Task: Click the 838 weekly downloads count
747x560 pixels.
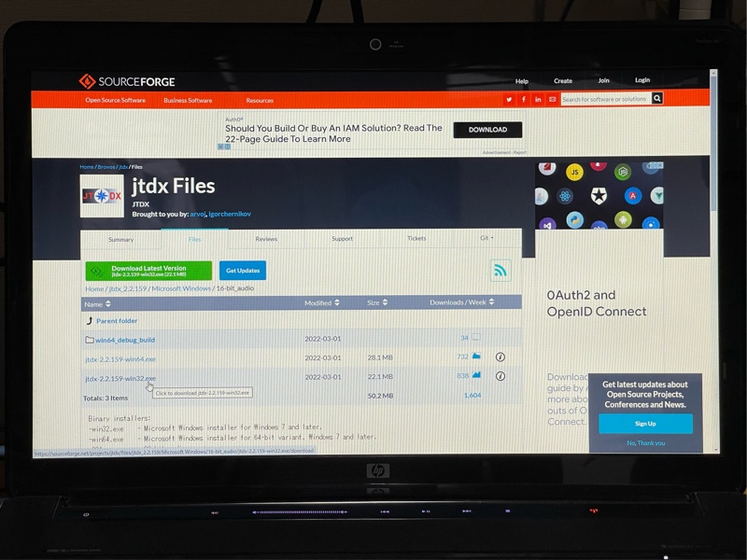Action: coord(462,376)
